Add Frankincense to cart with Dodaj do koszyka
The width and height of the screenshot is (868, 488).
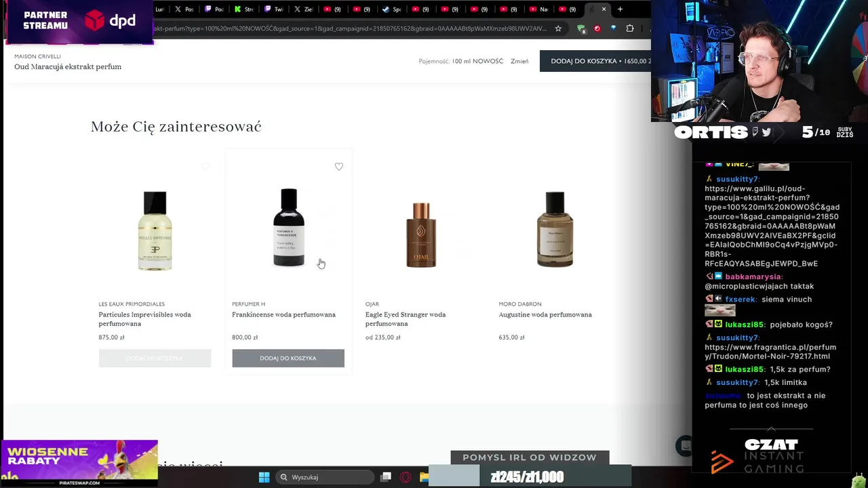288,358
